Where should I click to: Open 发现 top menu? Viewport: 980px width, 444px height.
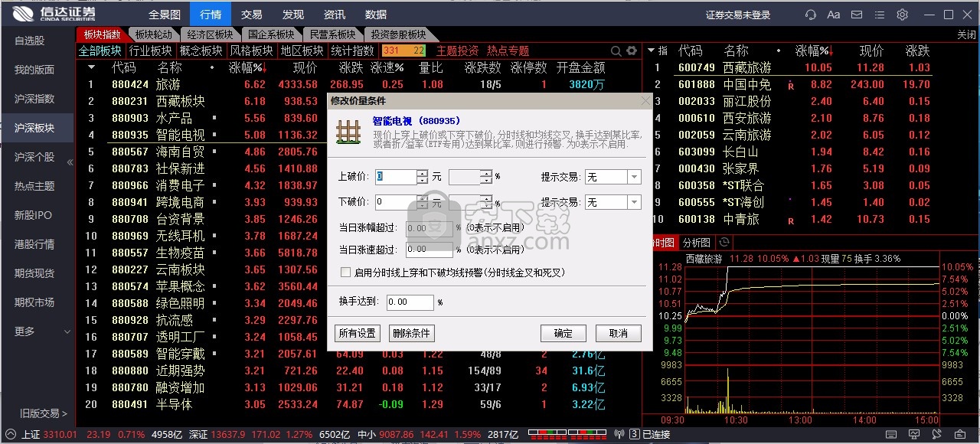[x=292, y=15]
